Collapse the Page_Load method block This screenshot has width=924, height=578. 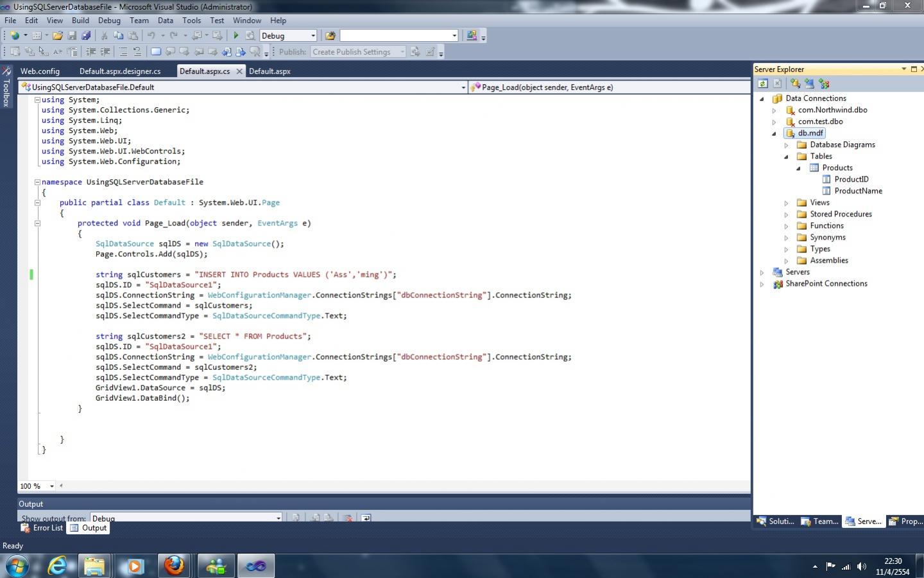coord(37,223)
